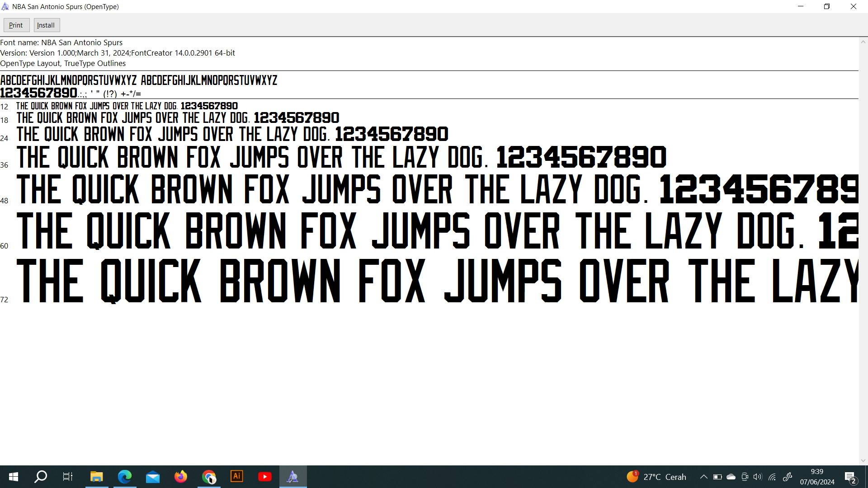Open the clock and date calendar

click(817, 477)
